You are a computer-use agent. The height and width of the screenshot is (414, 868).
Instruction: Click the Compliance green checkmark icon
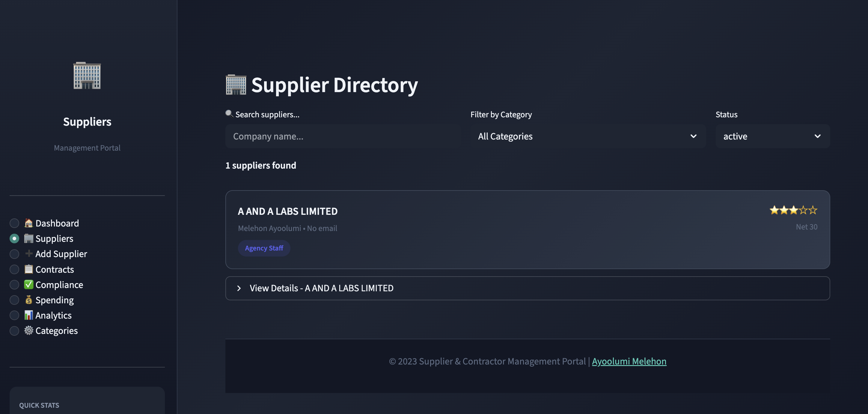click(x=29, y=284)
